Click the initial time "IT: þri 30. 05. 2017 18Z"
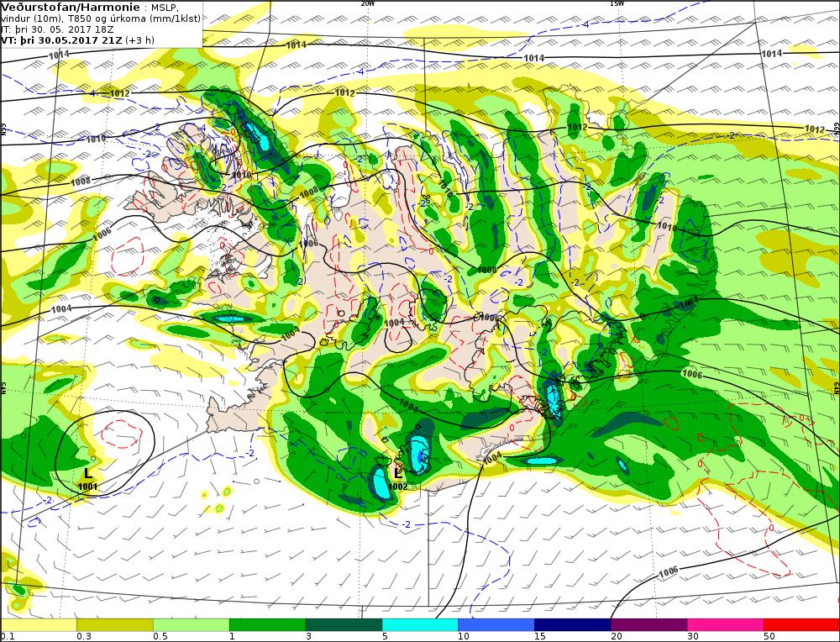This screenshot has width=840, height=642. click(x=59, y=29)
